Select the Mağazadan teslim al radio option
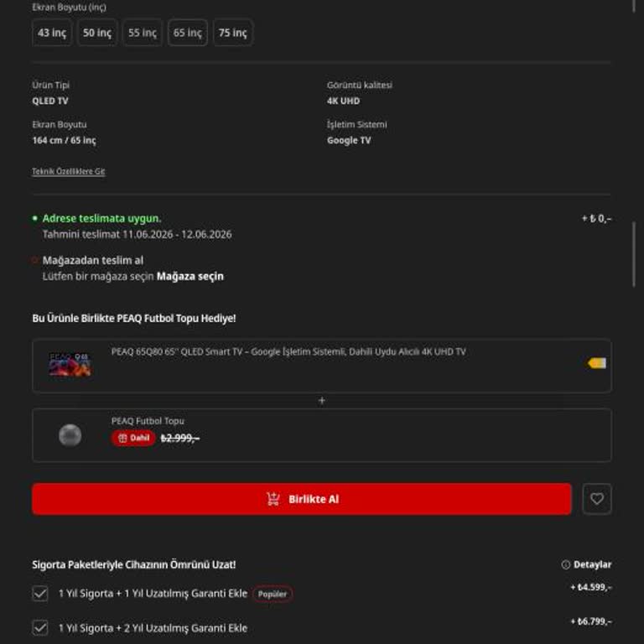The width and height of the screenshot is (644, 644). pos(34,260)
